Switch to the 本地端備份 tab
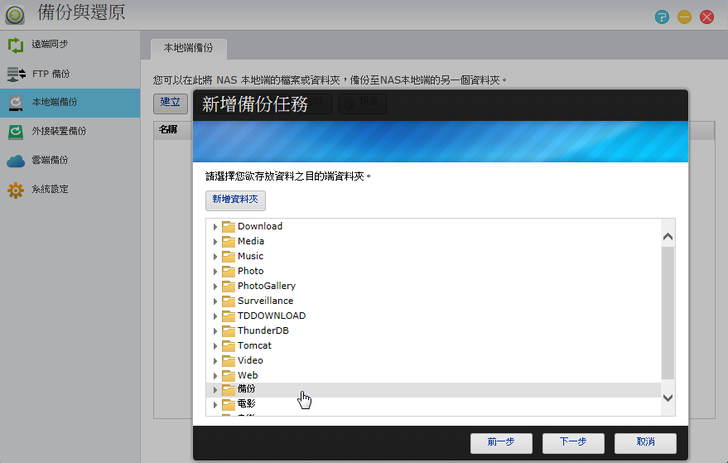 point(188,49)
